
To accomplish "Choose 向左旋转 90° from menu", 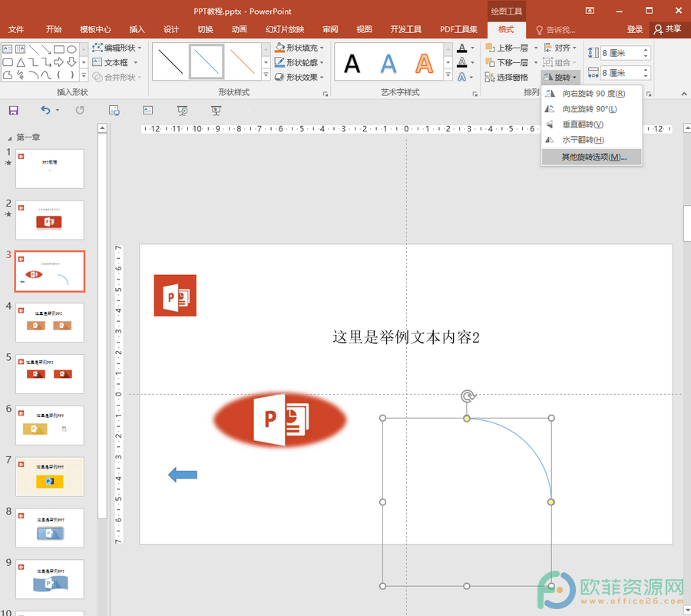I will click(x=591, y=109).
